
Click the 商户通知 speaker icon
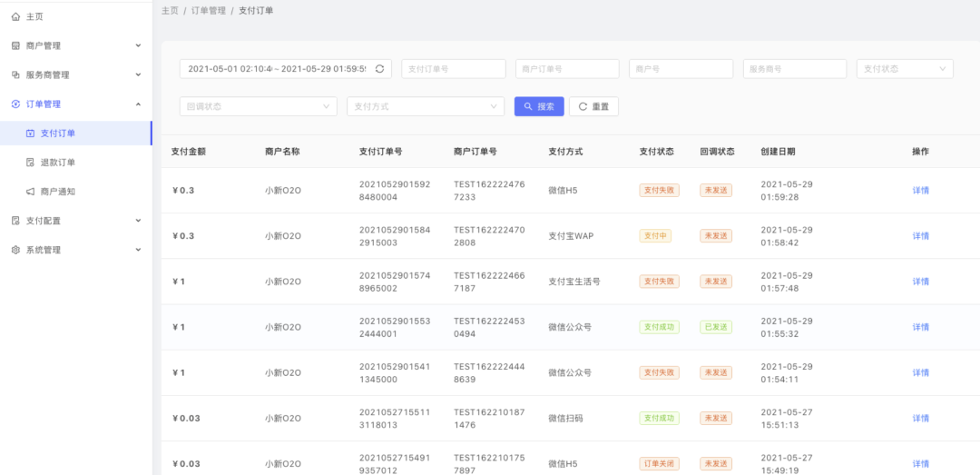(x=30, y=192)
